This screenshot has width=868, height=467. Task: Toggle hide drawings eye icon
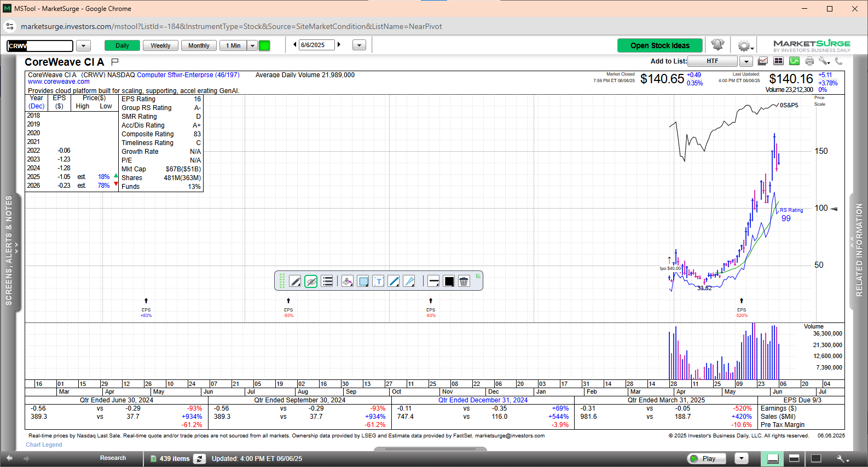coord(311,281)
